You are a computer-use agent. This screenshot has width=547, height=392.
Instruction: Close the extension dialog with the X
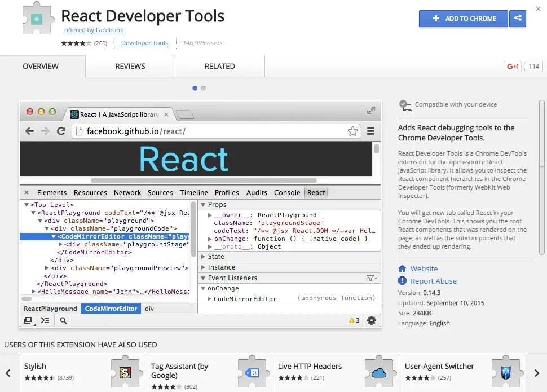pos(538,8)
